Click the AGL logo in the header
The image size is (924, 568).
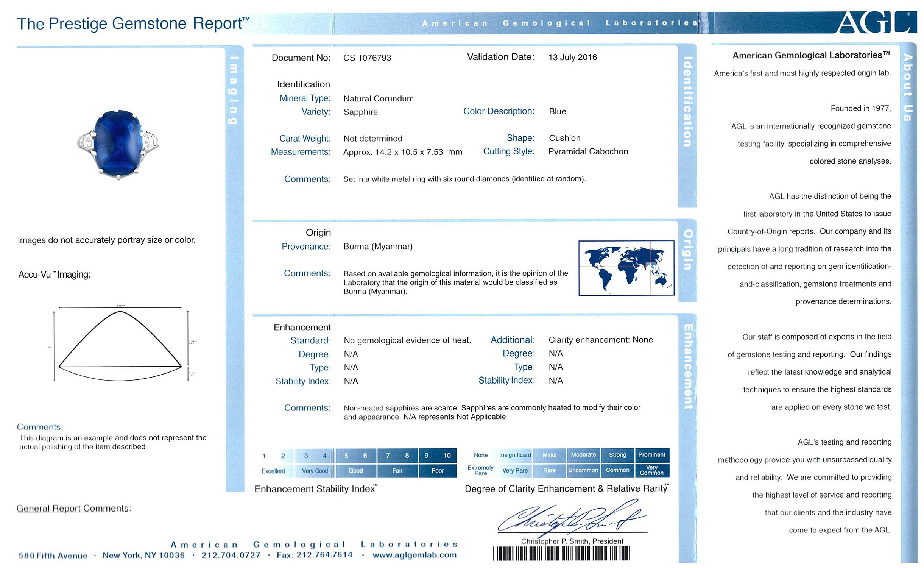click(x=875, y=23)
